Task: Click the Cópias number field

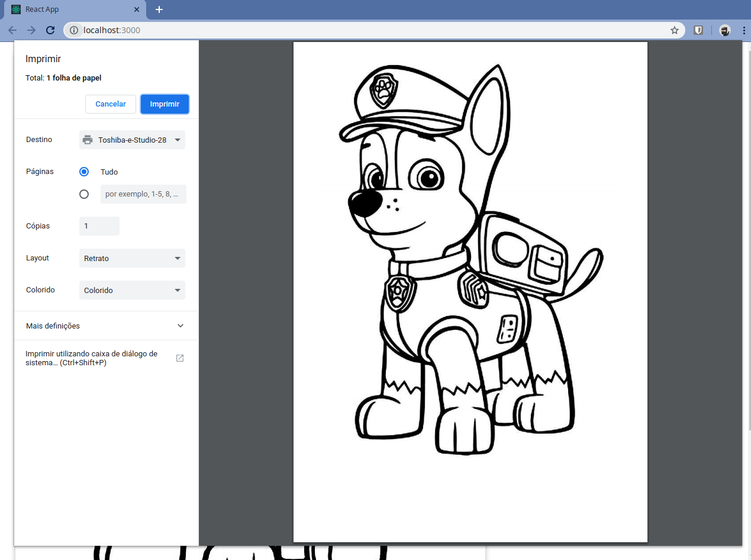Action: (x=99, y=226)
